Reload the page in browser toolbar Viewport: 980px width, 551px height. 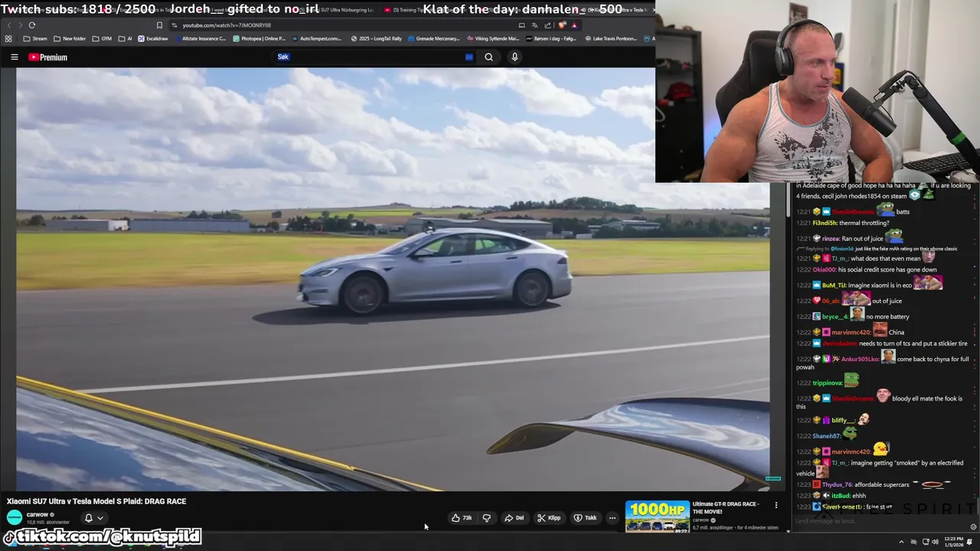tap(31, 25)
